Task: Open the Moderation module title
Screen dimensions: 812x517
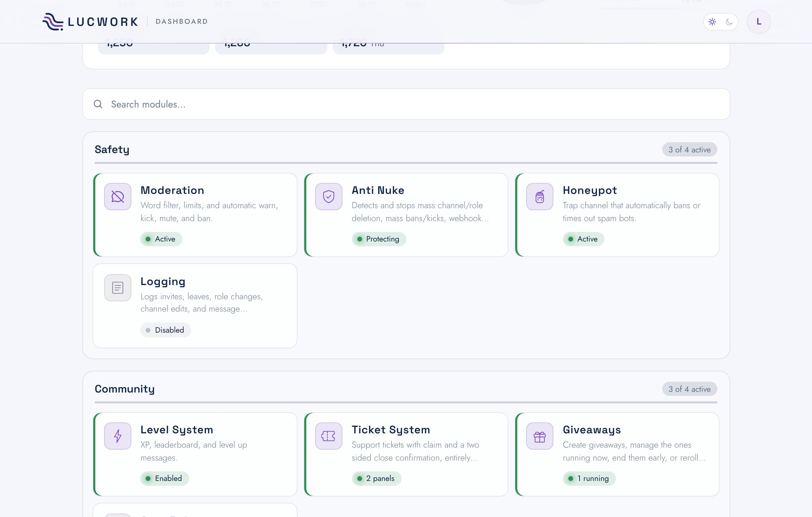Action: click(173, 190)
